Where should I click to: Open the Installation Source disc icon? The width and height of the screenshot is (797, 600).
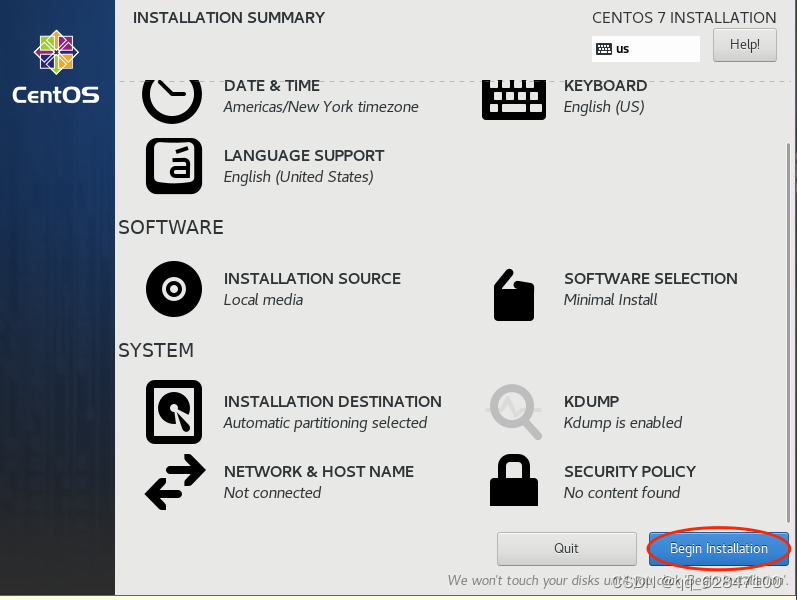click(174, 289)
